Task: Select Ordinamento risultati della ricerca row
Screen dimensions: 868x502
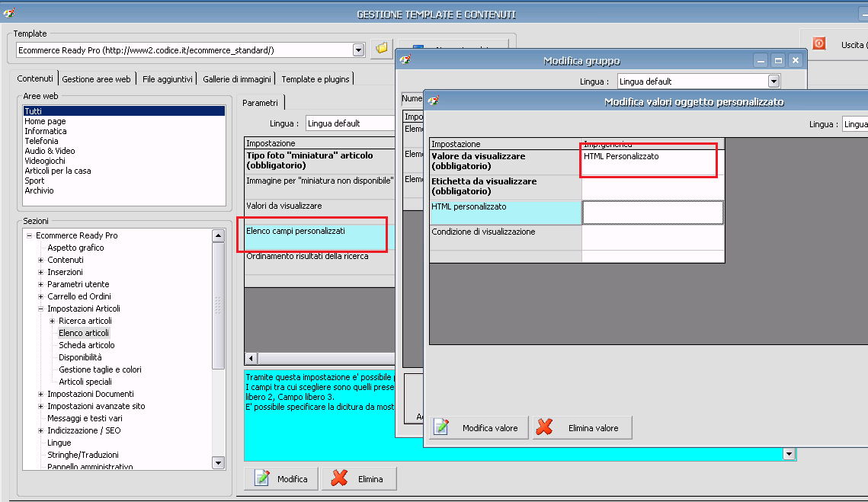Action: point(319,262)
